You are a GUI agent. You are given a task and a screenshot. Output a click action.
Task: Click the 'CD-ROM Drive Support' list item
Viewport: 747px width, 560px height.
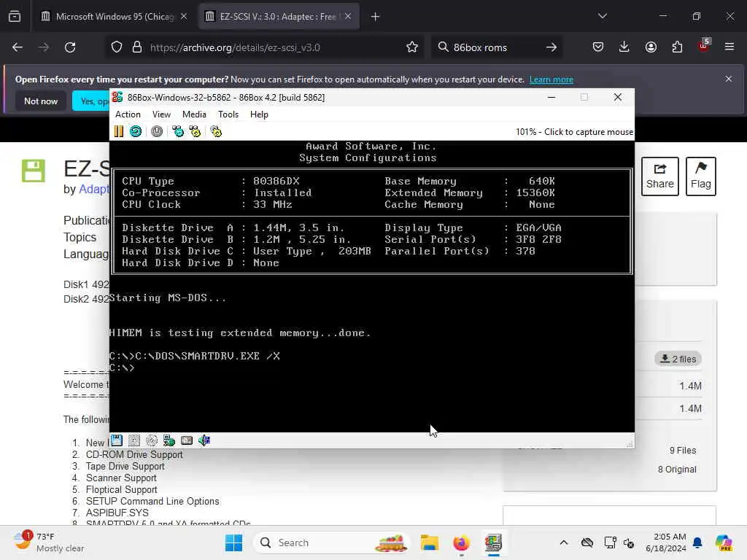tap(134, 455)
